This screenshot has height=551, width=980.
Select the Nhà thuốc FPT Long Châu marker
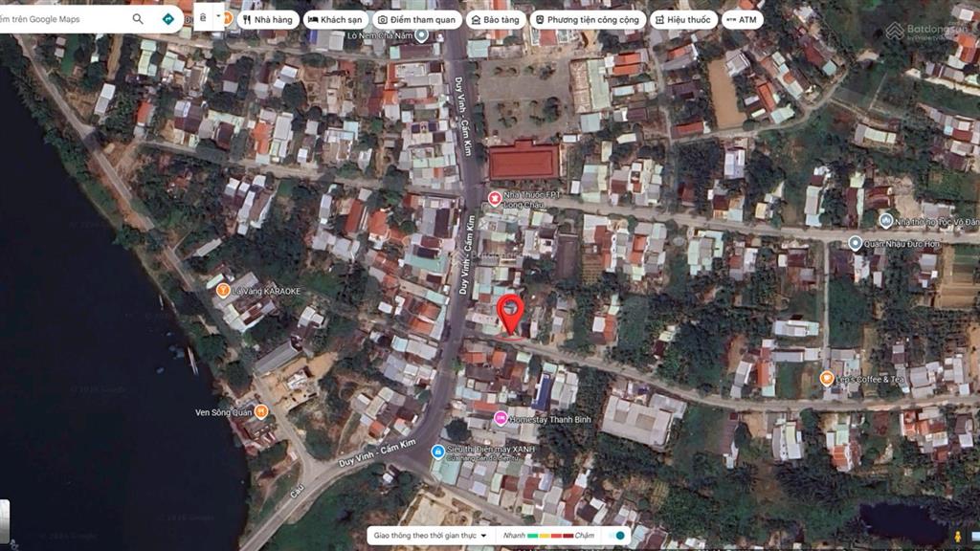[x=495, y=198]
